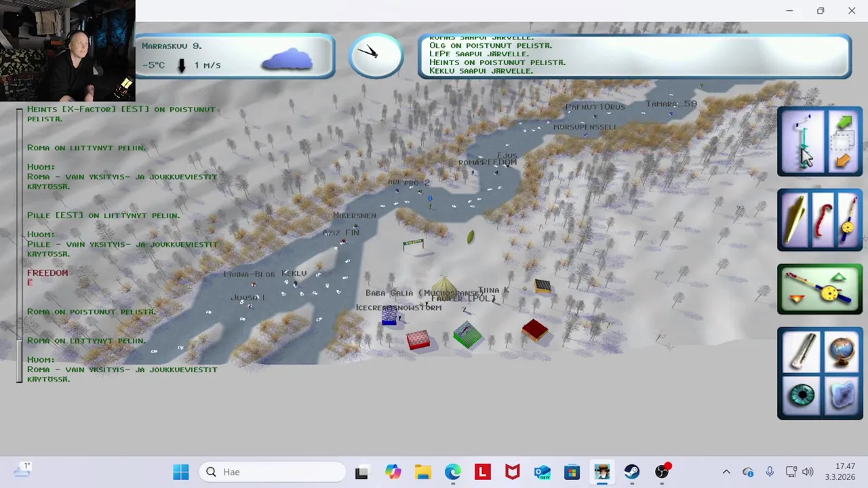Click player label ARL pro 2
868x488 pixels.
pos(408,183)
